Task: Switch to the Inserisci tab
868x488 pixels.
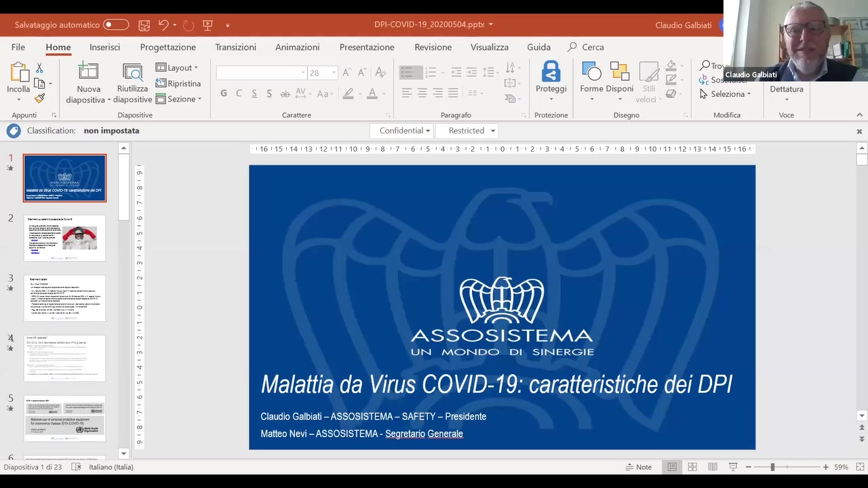Action: tap(104, 47)
